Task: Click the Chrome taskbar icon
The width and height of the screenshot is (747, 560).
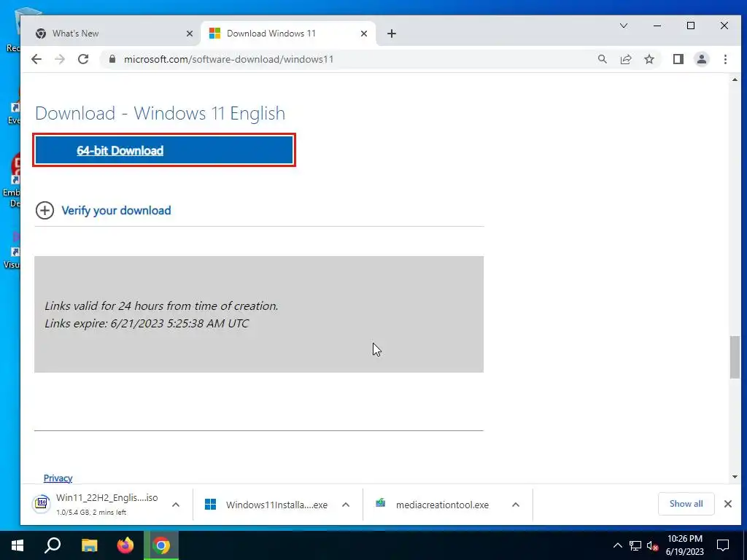Action: click(x=161, y=545)
